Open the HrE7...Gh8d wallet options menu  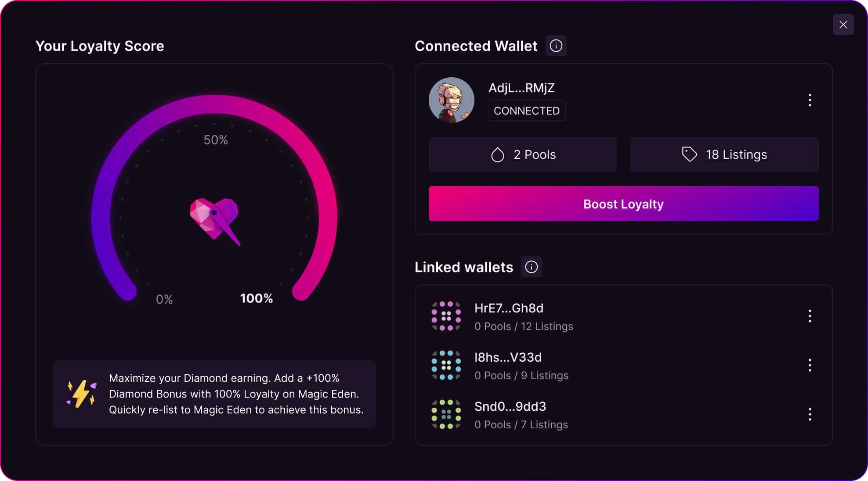810,316
